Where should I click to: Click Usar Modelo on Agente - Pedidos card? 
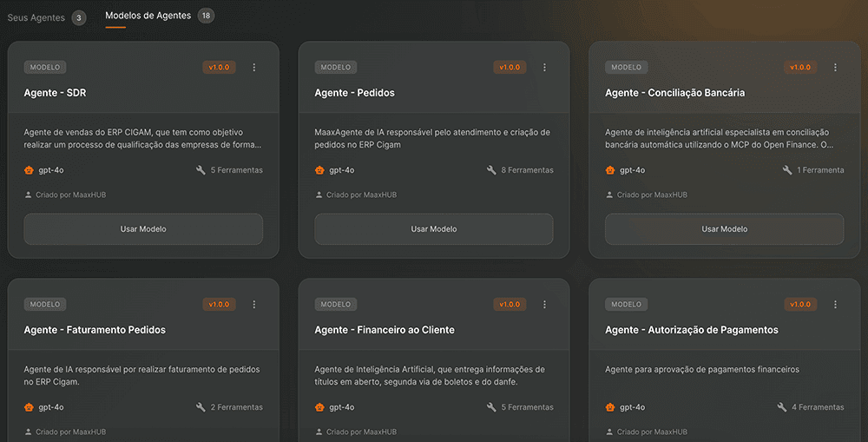[433, 228]
